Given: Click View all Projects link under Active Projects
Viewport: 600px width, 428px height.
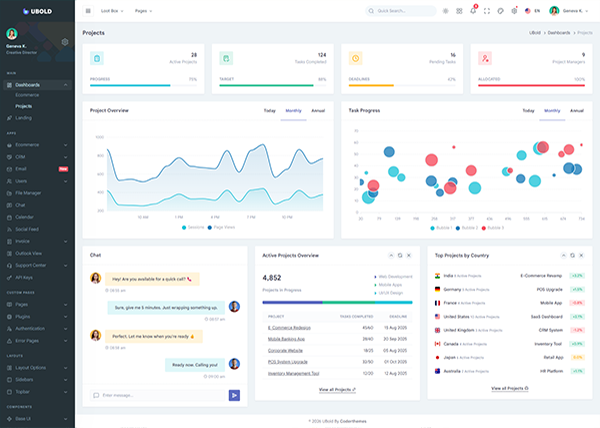Looking at the screenshot, I should coord(336,388).
